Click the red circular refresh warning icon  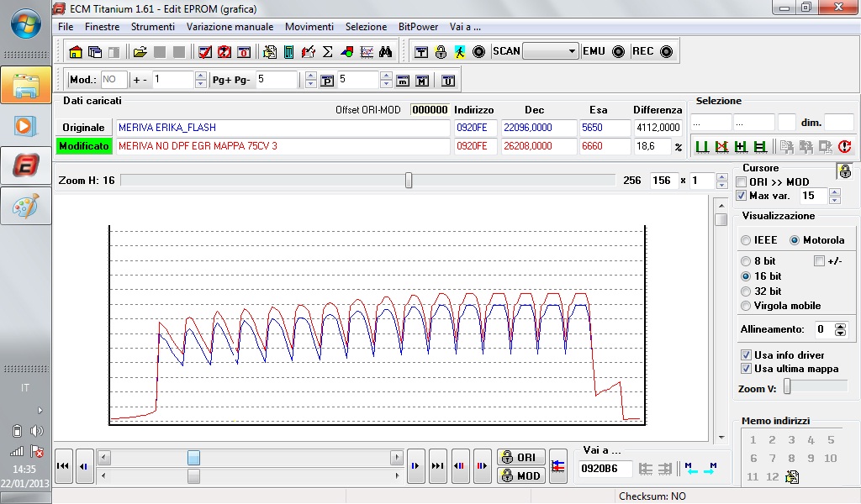(844, 146)
